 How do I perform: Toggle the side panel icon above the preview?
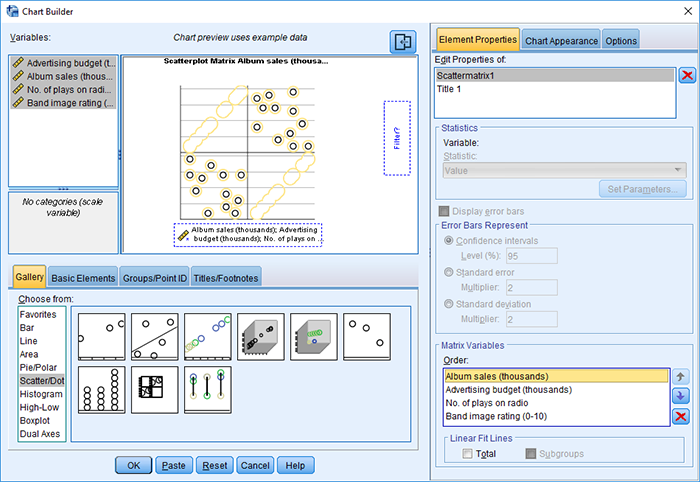[x=402, y=42]
